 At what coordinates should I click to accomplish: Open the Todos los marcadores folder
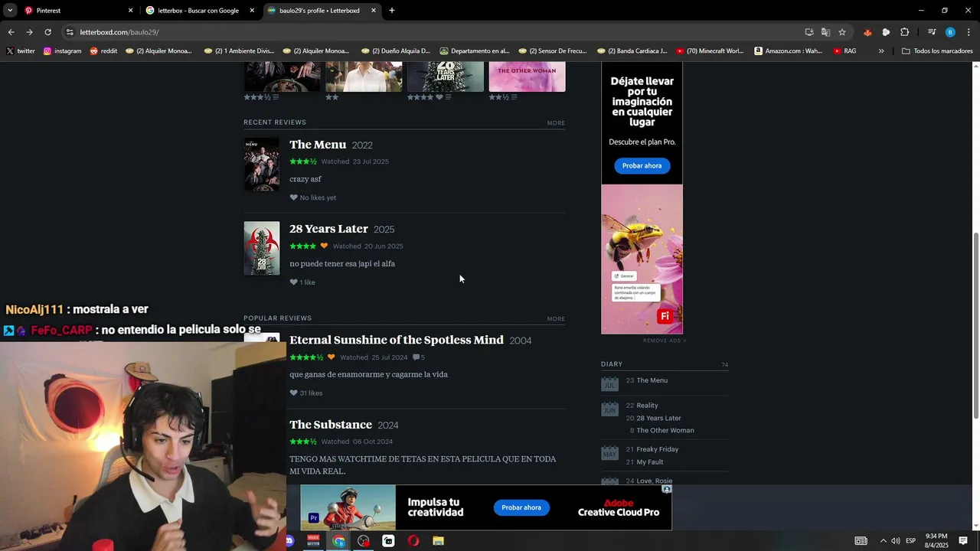pos(937,51)
